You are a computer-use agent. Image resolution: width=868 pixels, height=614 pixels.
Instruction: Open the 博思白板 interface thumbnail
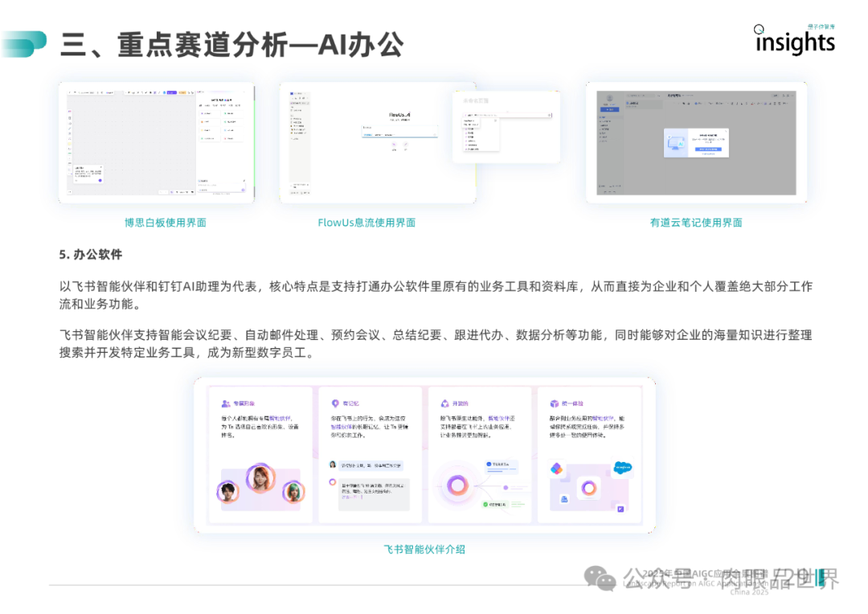tap(157, 142)
